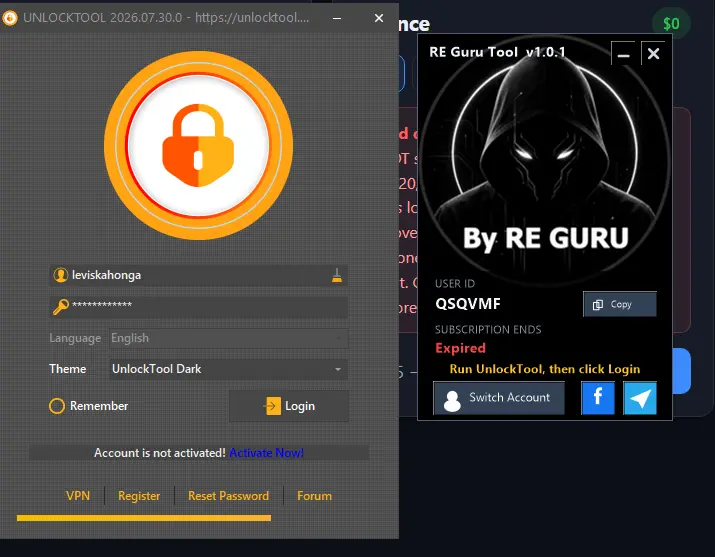Viewport: 715px width, 557px height.
Task: Click the masked password field
Action: click(198, 307)
